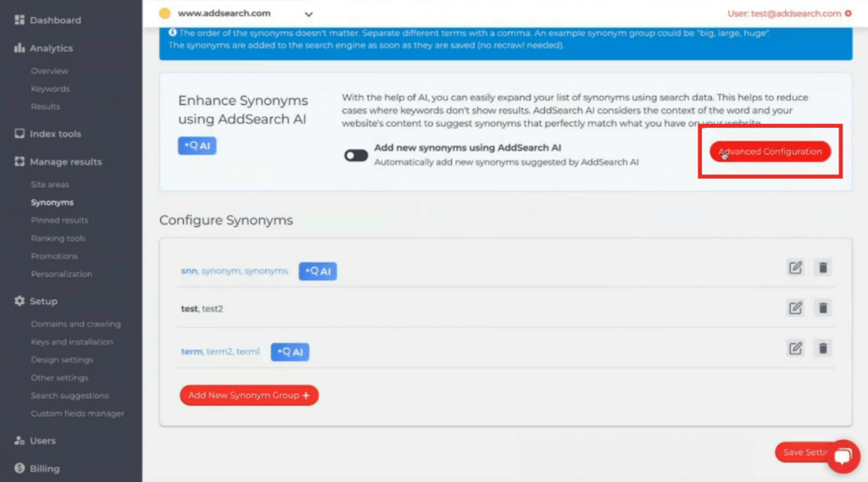Open Site areas in Manage results
Viewport: 868px width, 482px height.
pos(50,185)
